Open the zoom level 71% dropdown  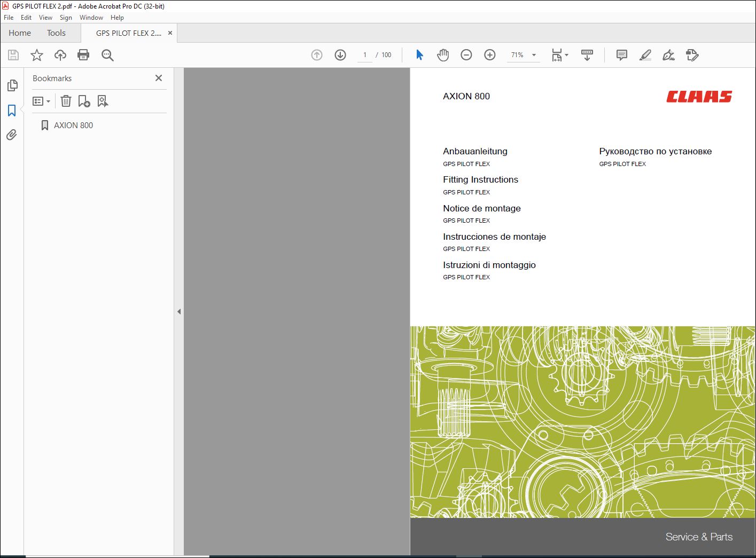pos(524,55)
